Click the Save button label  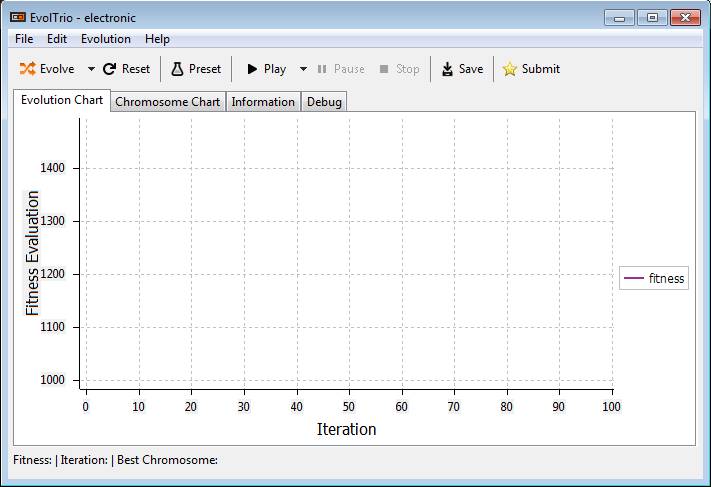coord(471,69)
